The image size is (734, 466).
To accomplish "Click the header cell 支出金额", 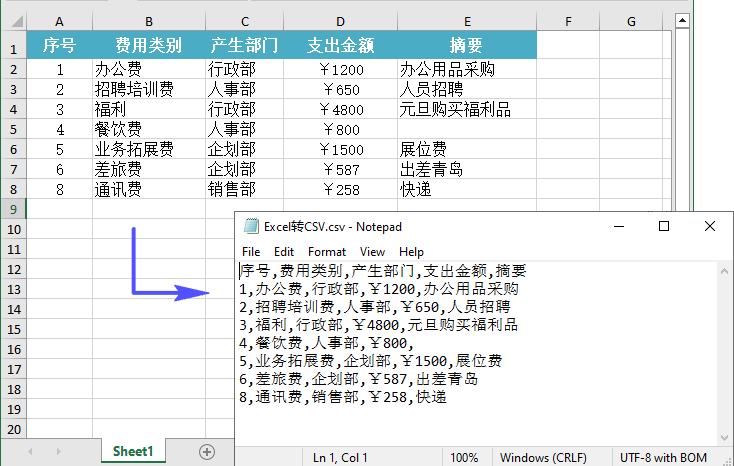I will (x=340, y=45).
